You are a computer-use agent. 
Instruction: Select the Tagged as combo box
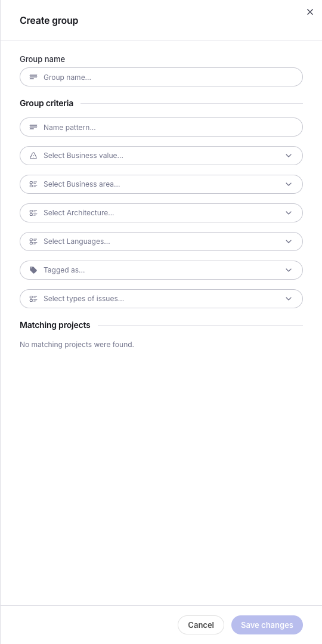[162, 270]
